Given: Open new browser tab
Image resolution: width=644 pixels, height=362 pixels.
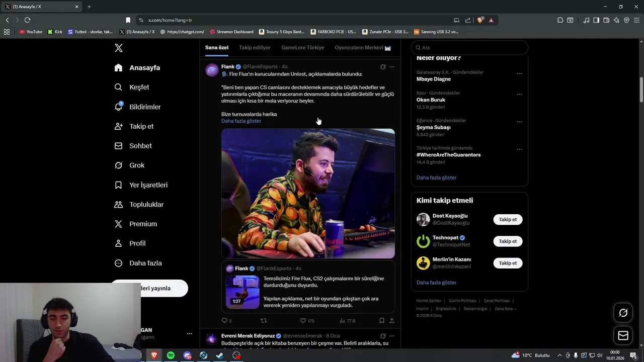Looking at the screenshot, I should pos(89,7).
